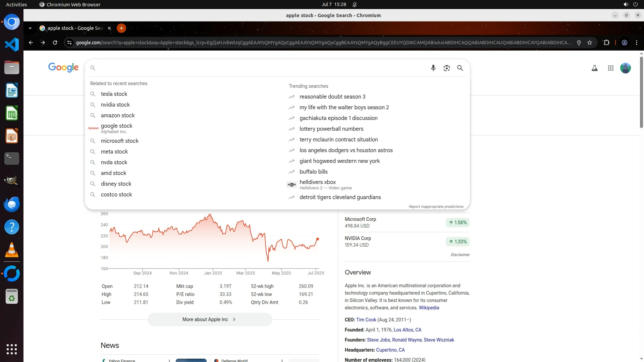This screenshot has width=644, height=362.
Task: Select the apple stock browser tab
Action: pos(75,28)
